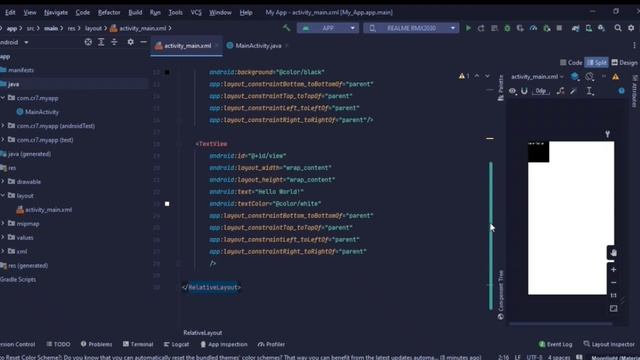Open the Profiler gauge icon in toolbar
The height and width of the screenshot is (360, 640).
click(x=533, y=28)
